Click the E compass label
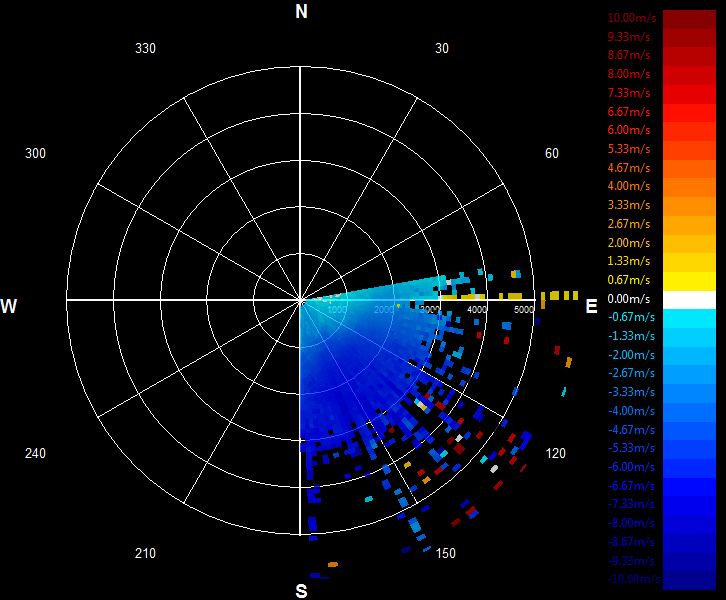Image resolution: width=726 pixels, height=600 pixels. (x=591, y=306)
